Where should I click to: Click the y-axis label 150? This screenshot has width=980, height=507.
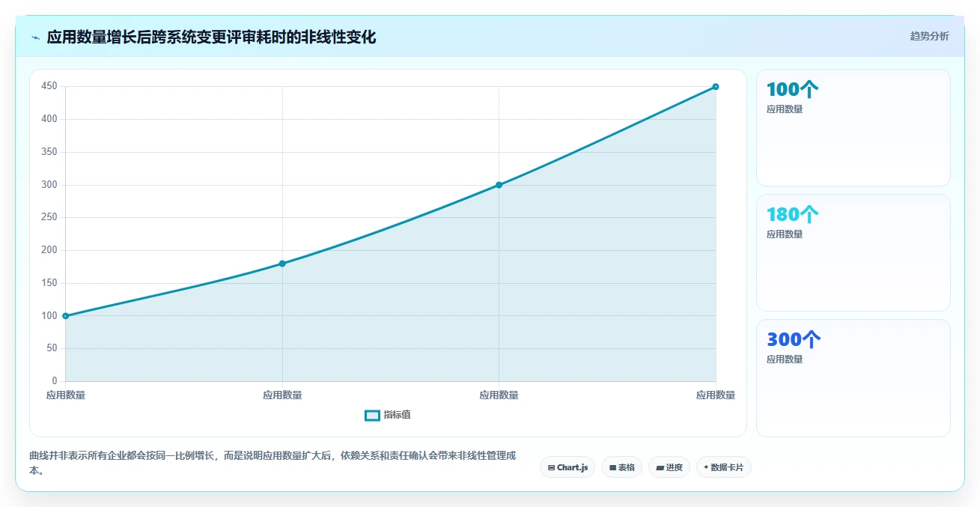pyautogui.click(x=49, y=283)
